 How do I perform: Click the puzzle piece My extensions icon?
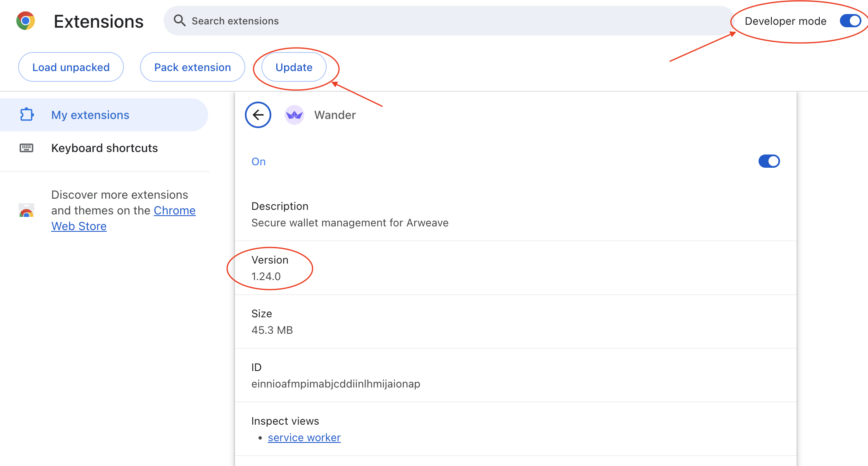point(27,114)
